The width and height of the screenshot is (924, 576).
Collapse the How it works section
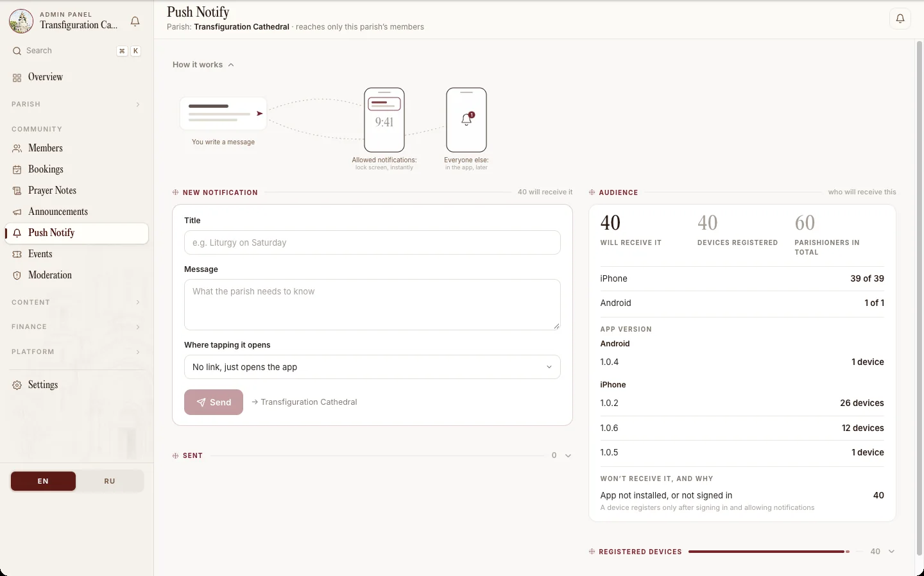pyautogui.click(x=203, y=65)
